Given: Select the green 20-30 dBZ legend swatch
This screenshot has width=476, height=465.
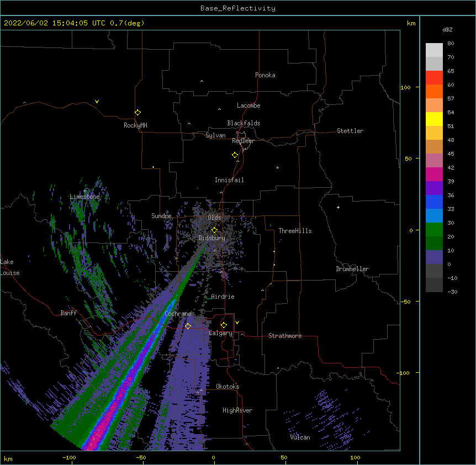Looking at the screenshot, I should (434, 230).
